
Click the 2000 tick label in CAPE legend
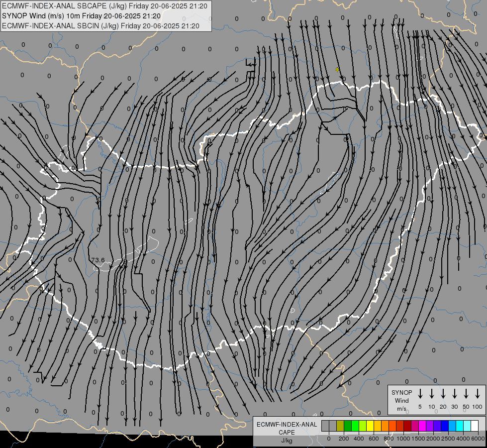pyautogui.click(x=433, y=439)
